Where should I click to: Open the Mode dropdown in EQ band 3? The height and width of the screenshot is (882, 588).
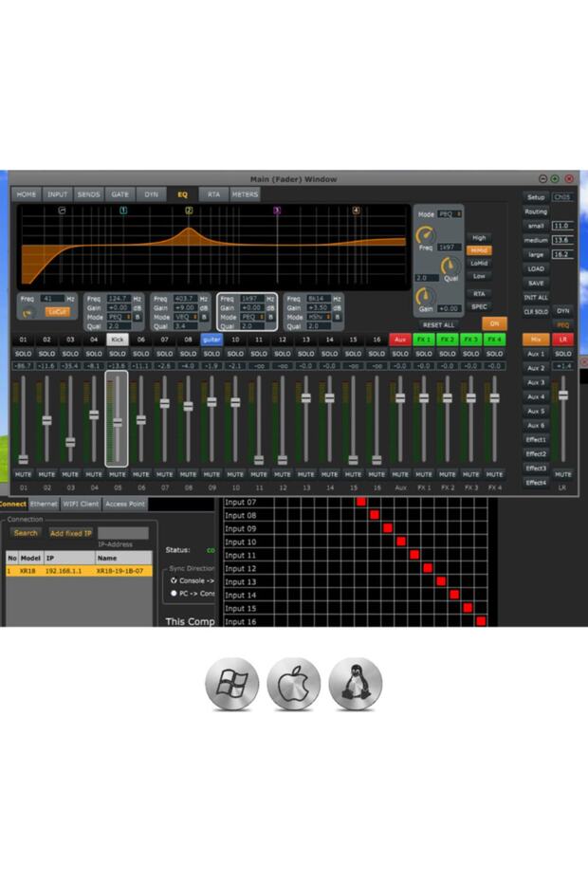(252, 318)
